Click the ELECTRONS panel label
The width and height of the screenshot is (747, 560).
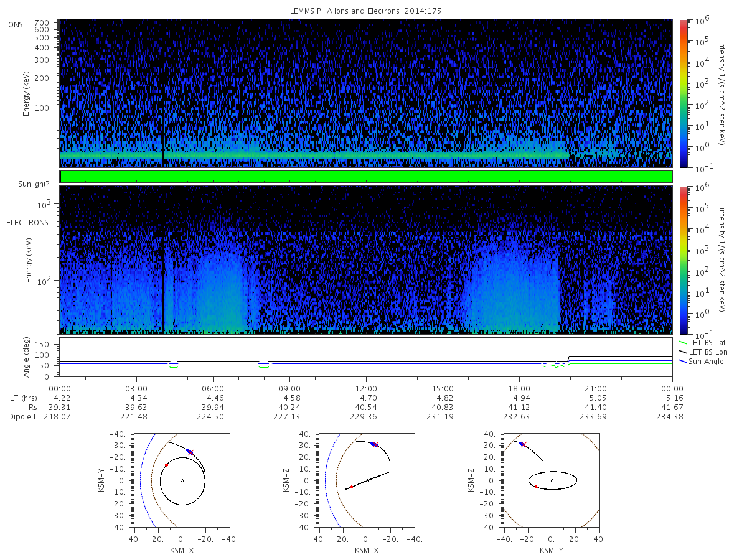click(x=27, y=222)
